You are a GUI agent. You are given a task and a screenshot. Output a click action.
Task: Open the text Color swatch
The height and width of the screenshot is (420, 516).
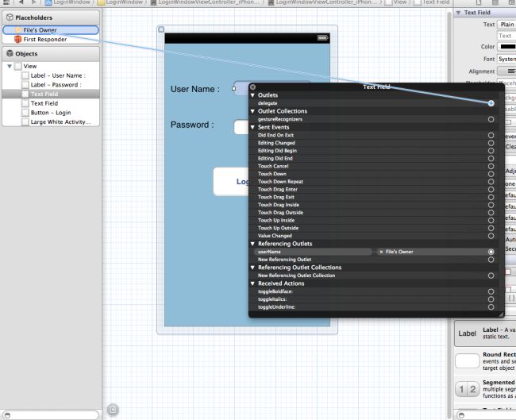(506, 47)
